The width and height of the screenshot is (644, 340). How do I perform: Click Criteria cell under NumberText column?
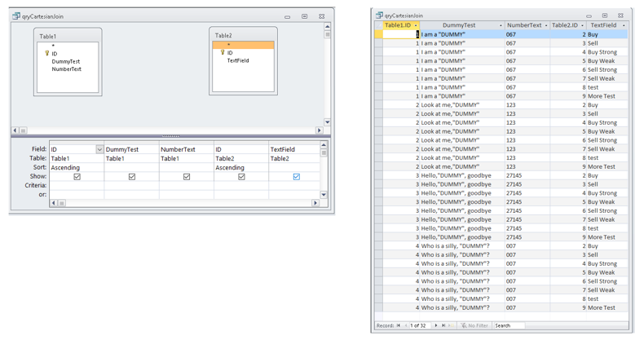[187, 186]
